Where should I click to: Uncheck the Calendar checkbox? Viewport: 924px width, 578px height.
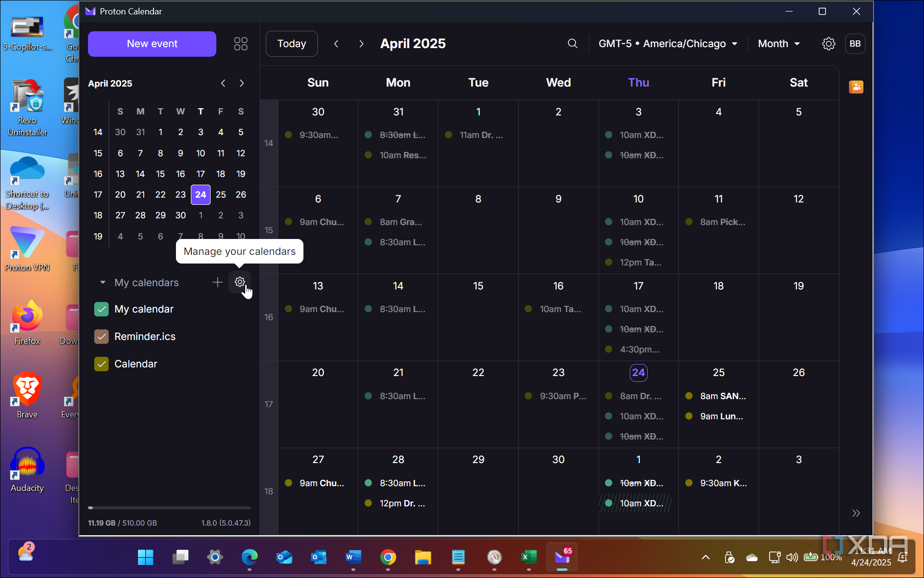click(101, 364)
